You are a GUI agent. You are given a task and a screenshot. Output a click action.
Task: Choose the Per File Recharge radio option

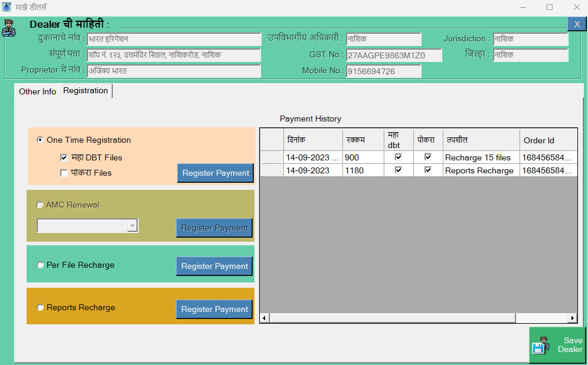[40, 265]
